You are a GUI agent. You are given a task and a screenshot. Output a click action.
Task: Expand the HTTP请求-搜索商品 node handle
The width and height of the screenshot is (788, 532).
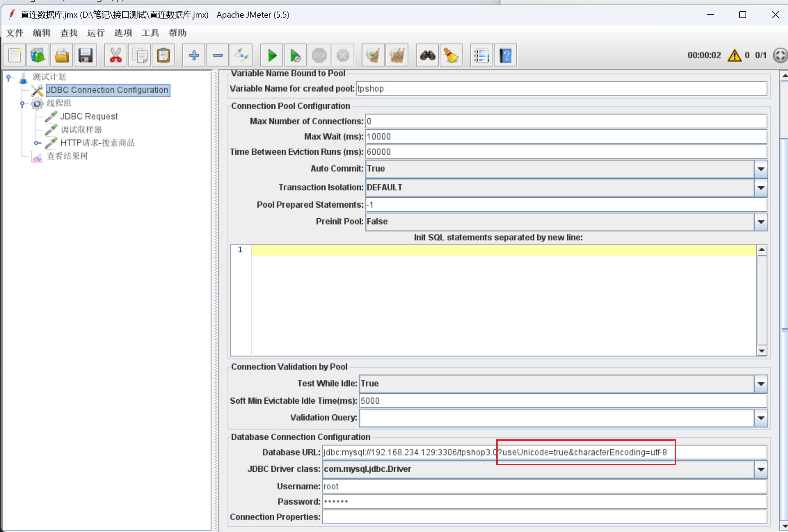coord(37,143)
